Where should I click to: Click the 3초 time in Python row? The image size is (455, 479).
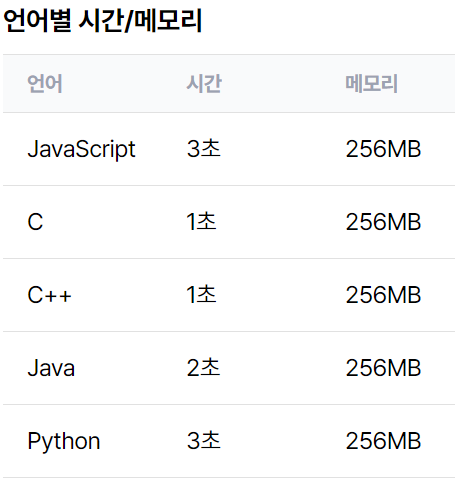[203, 440]
